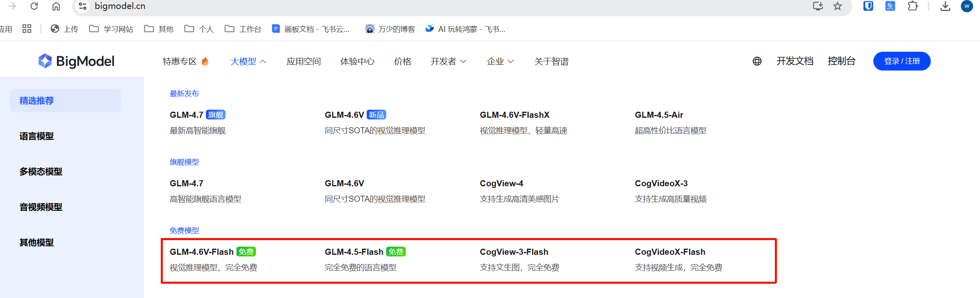980x298 pixels.
Task: Open browser downloads icon
Action: (x=945, y=6)
